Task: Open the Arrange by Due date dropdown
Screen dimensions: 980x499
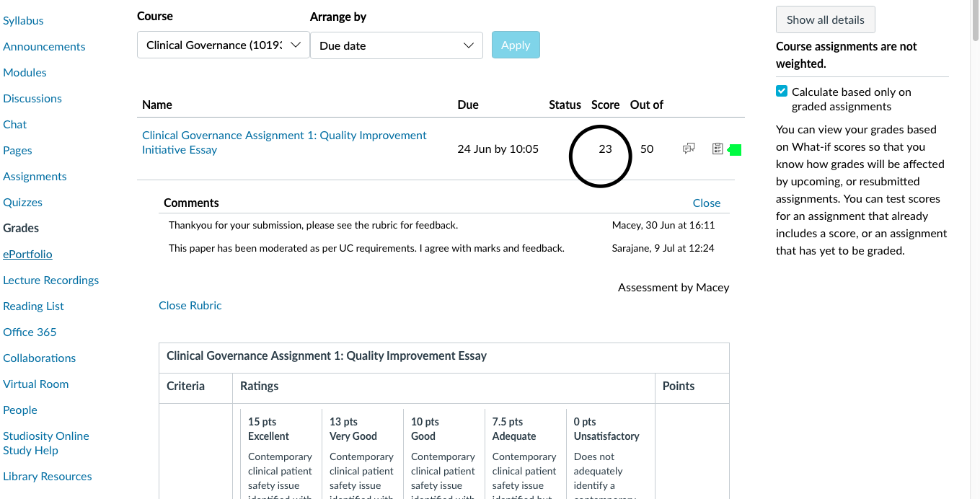Action: pos(397,45)
